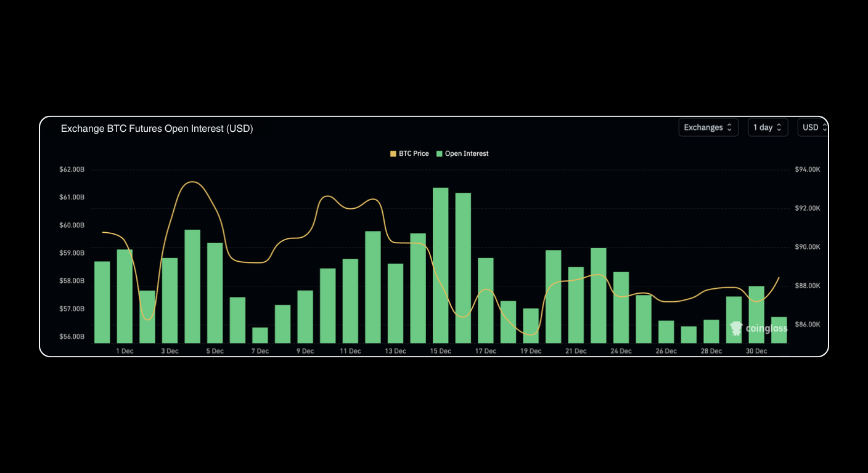Toggle the BTC Price series visibility
This screenshot has height=473, width=868.
coord(410,153)
